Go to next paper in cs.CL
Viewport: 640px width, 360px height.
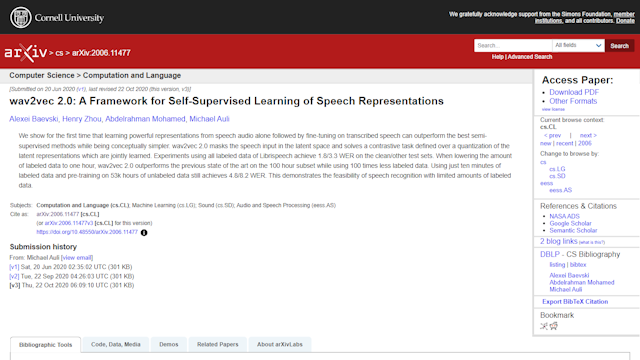588,135
